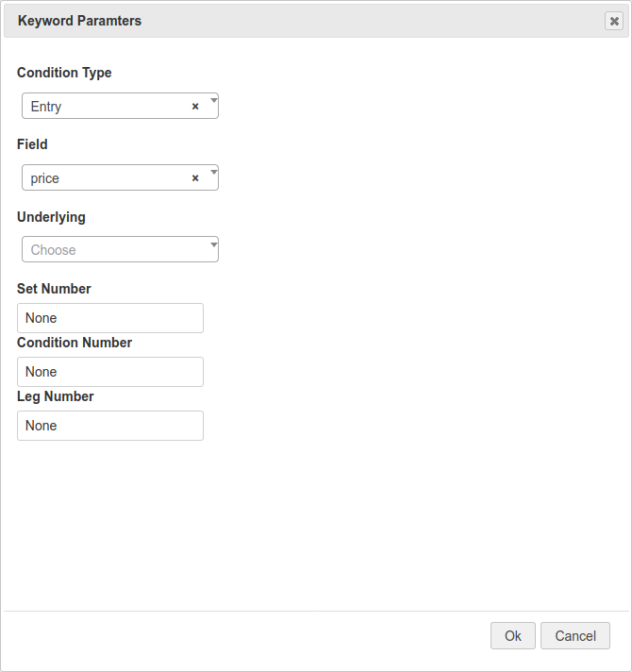Focus the Condition Number input field

tap(110, 372)
